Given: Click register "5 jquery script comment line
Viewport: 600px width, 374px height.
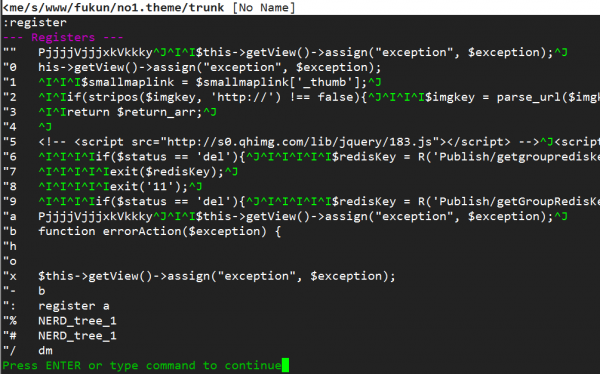Looking at the screenshot, I should tap(319, 142).
